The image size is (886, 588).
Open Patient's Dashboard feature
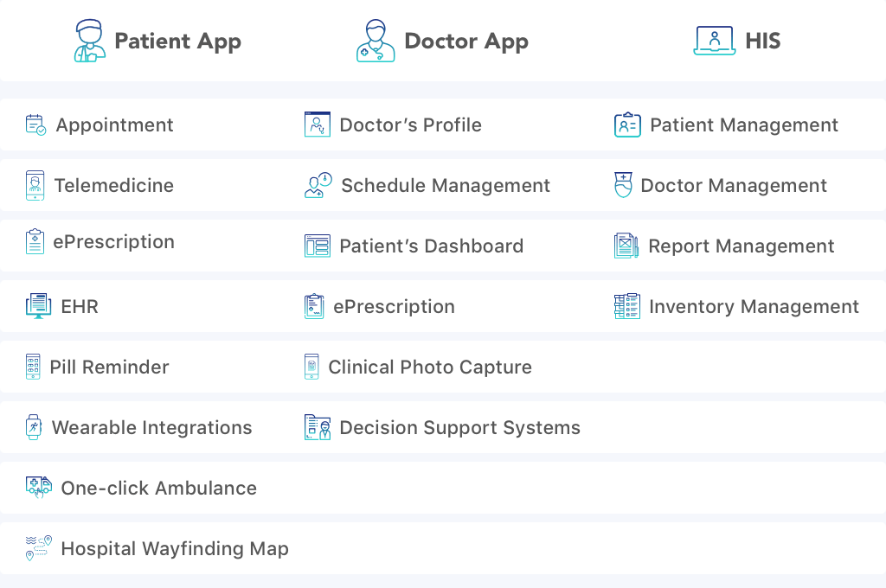(x=431, y=246)
